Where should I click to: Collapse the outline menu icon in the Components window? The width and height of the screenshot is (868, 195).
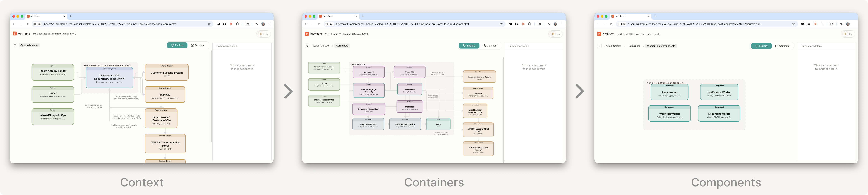pyautogui.click(x=600, y=46)
